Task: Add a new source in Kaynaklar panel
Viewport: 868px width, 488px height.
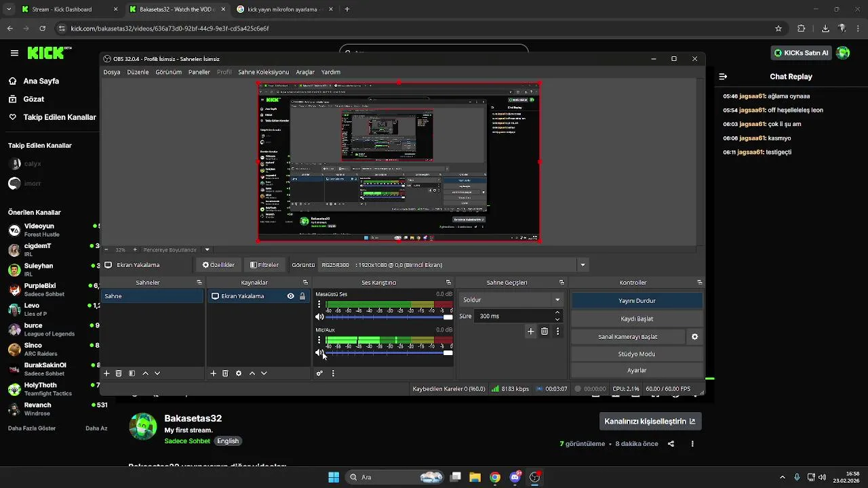Action: click(213, 373)
